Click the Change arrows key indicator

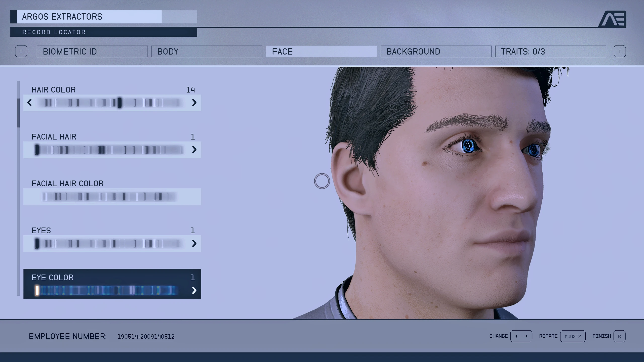click(521, 336)
